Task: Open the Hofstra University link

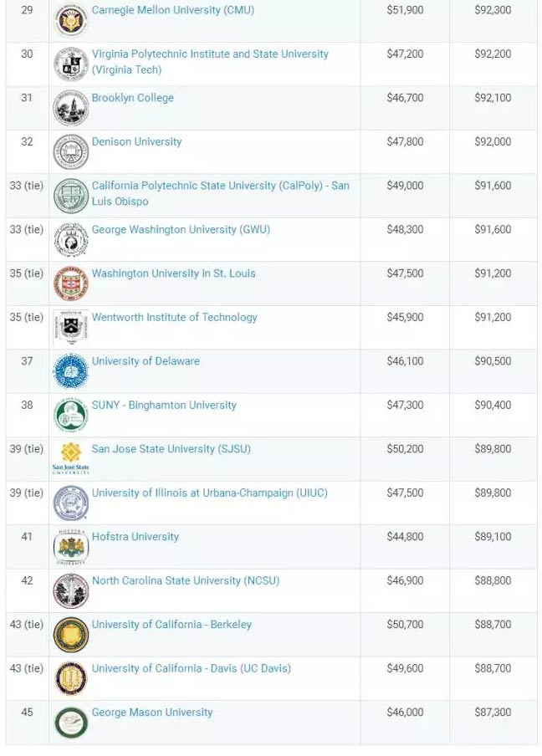Action: coord(135,537)
